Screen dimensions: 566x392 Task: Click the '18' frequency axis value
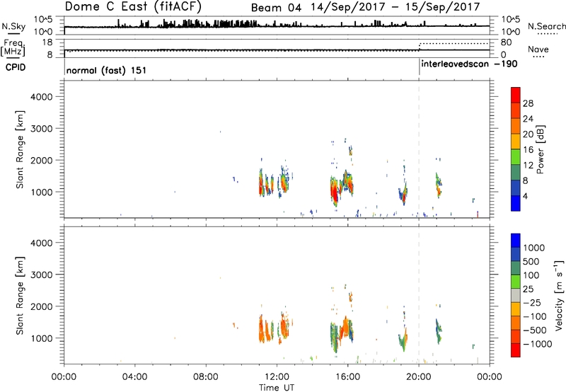47,42
